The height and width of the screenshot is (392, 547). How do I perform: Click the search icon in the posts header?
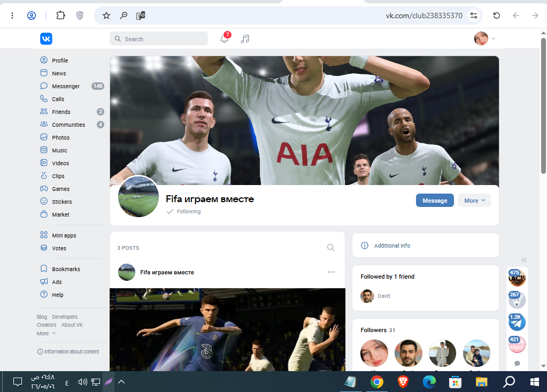tap(330, 248)
